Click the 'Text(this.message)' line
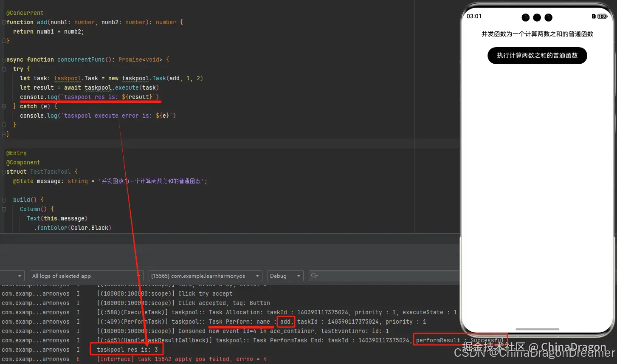The width and height of the screenshot is (617, 364). 57,218
